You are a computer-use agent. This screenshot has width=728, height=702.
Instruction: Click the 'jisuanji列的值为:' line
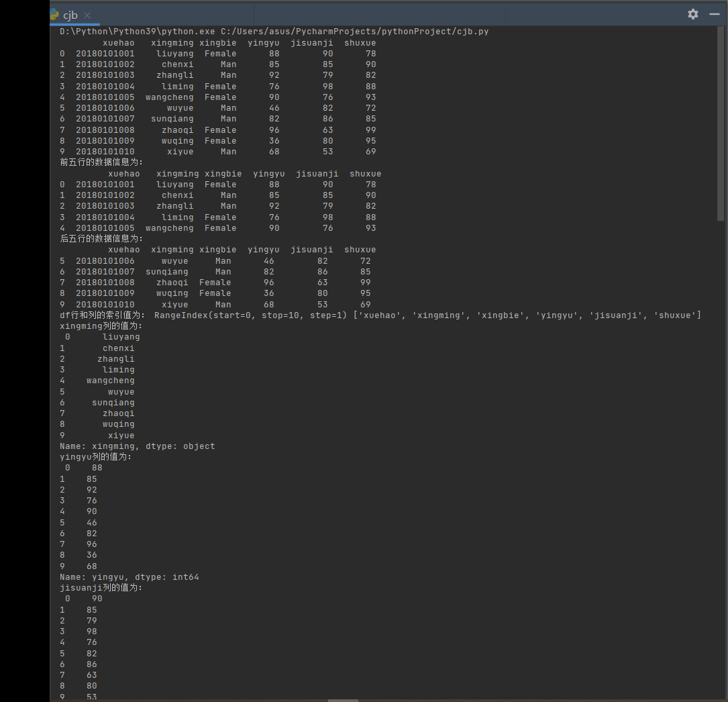coord(101,588)
